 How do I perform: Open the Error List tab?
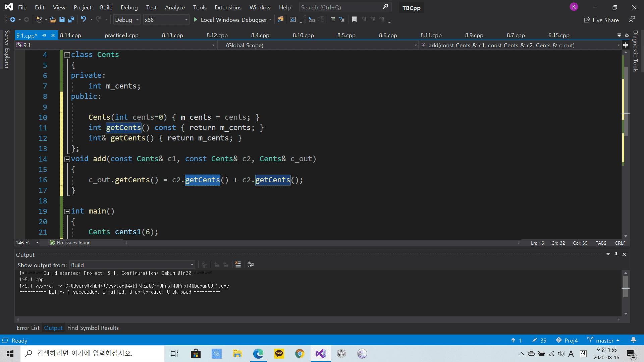[28, 328]
